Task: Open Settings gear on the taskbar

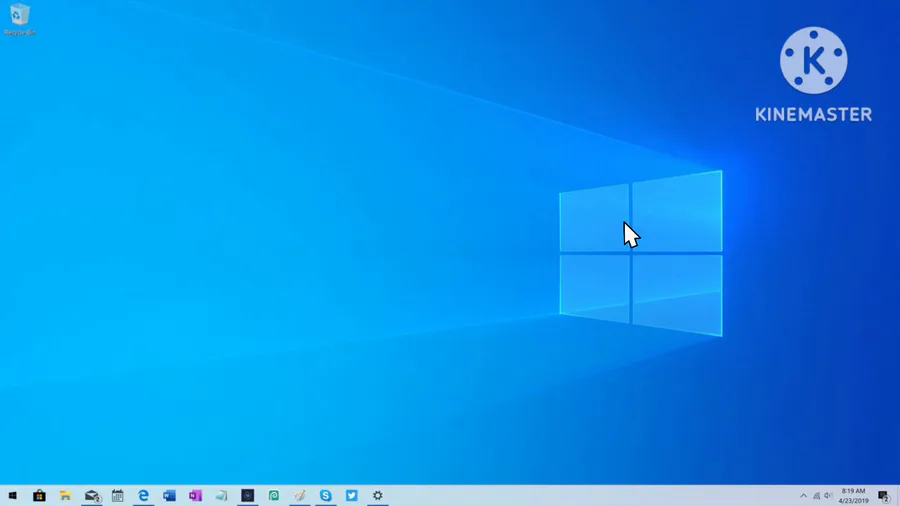Action: [378, 496]
